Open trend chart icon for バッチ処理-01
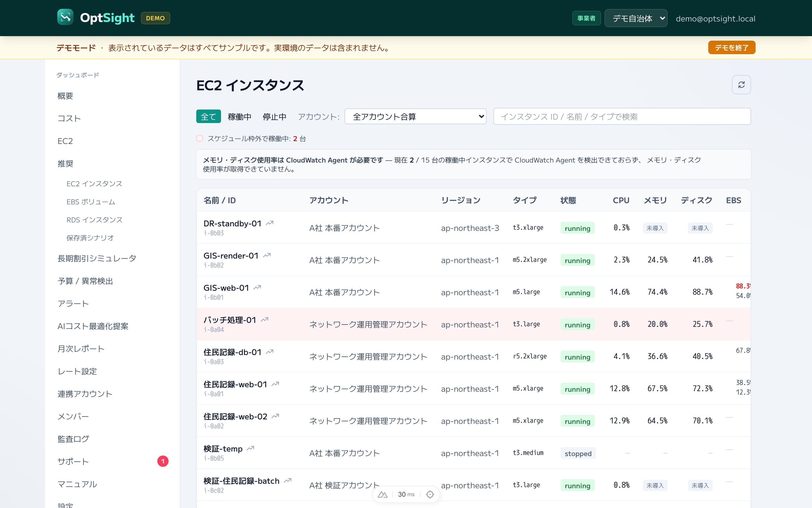The height and width of the screenshot is (508, 812). pyautogui.click(x=265, y=319)
